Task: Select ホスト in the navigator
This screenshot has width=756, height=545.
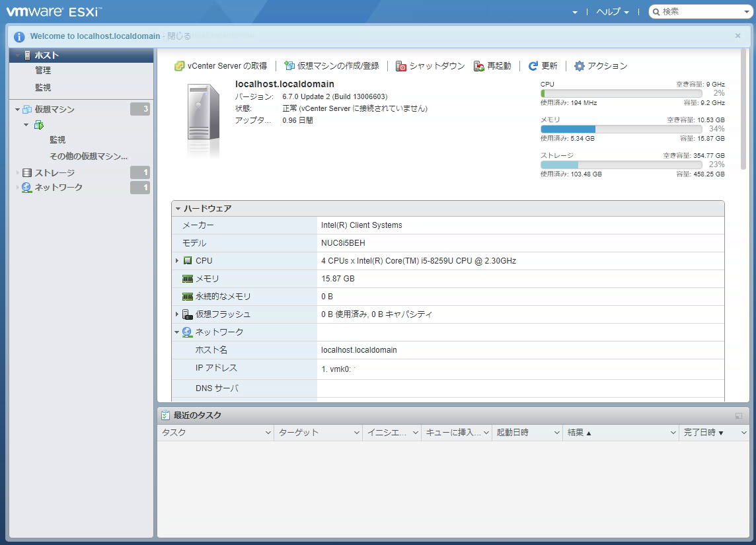Action: click(x=81, y=55)
